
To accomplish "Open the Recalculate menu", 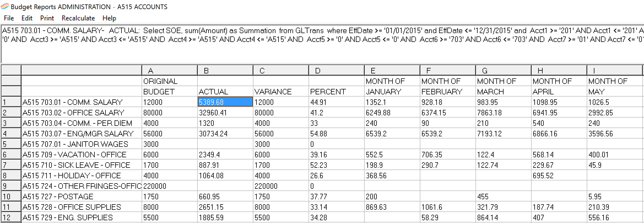I will pyautogui.click(x=78, y=18).
